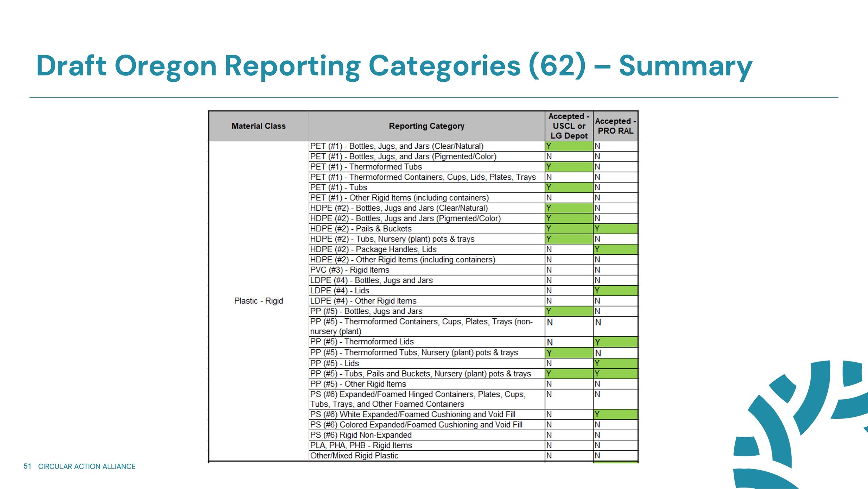
Task: Click the Plastic - Rigid class cell
Action: pyautogui.click(x=258, y=301)
